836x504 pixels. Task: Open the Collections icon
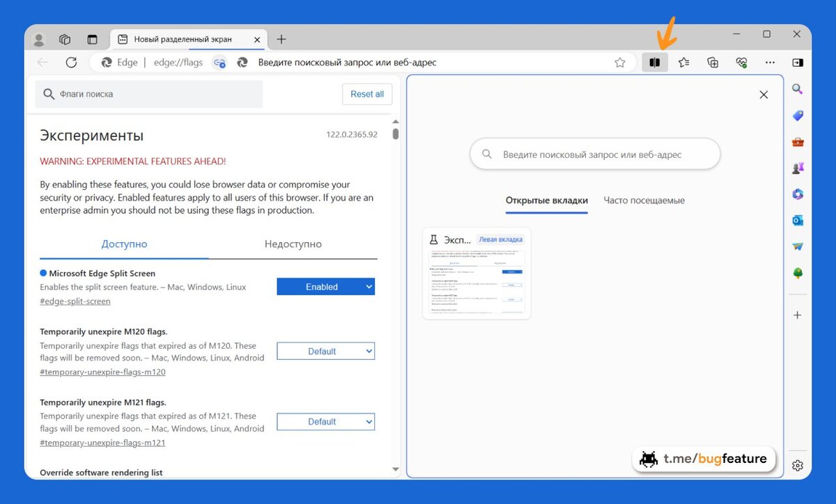pos(713,63)
